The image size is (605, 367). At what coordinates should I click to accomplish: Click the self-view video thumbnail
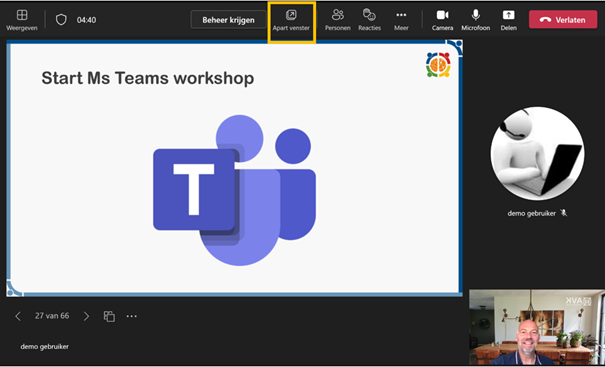pos(537,327)
